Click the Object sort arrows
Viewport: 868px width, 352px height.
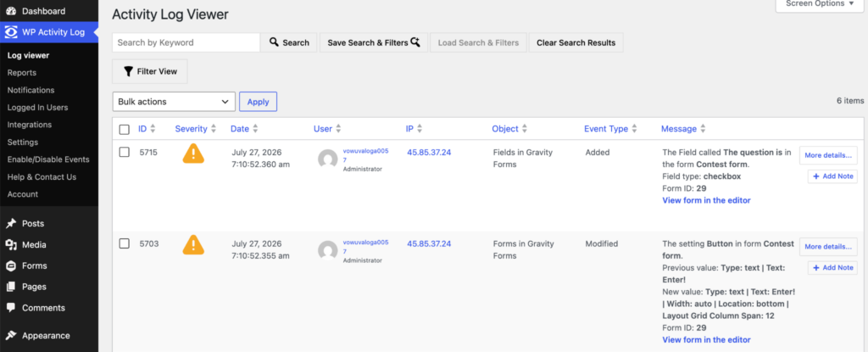click(524, 129)
